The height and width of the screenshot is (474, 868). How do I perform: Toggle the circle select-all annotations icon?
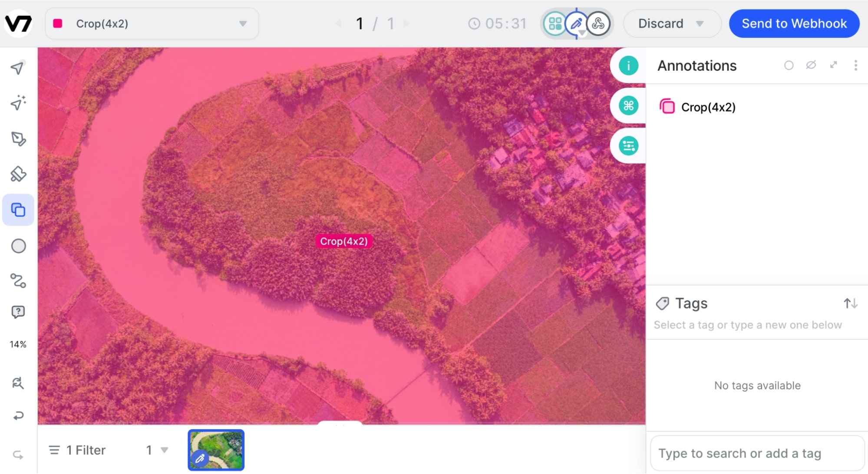point(789,65)
